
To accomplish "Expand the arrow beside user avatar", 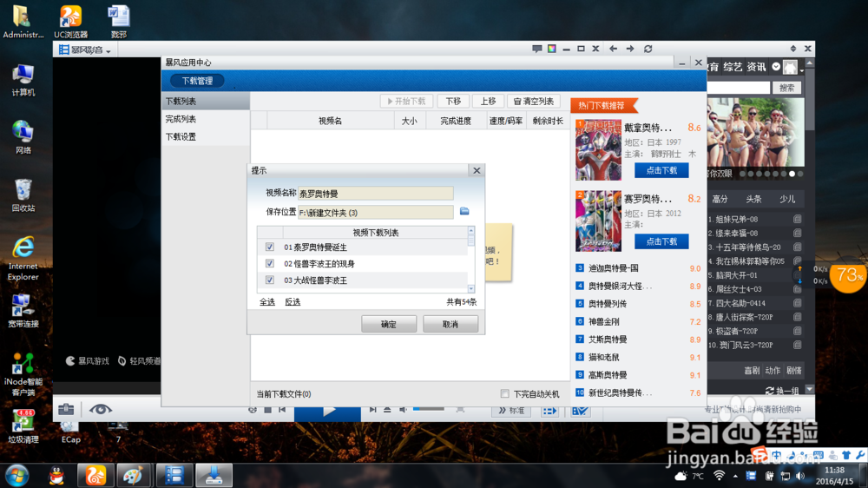I will tap(801, 69).
